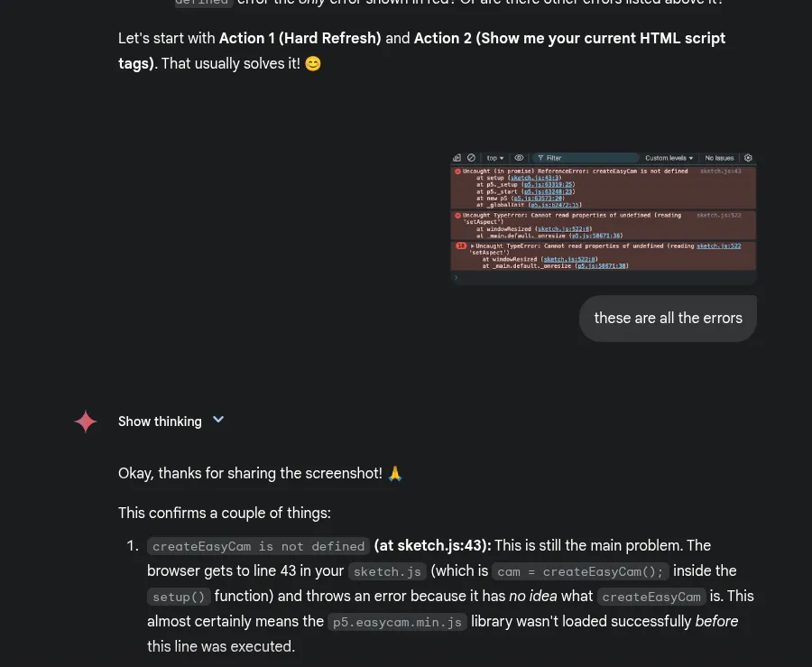812x667 pixels.
Task: Open the attached console errors screenshot thumbnail
Action: coord(603,218)
